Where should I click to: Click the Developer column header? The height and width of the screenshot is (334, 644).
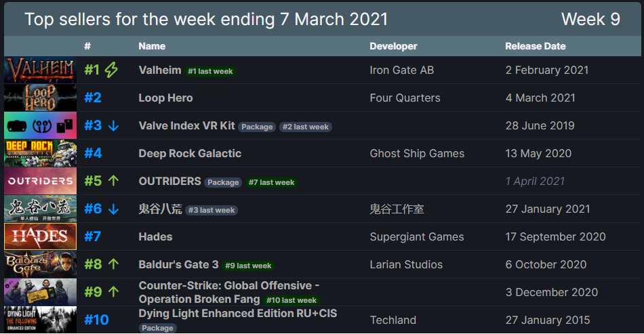(393, 46)
